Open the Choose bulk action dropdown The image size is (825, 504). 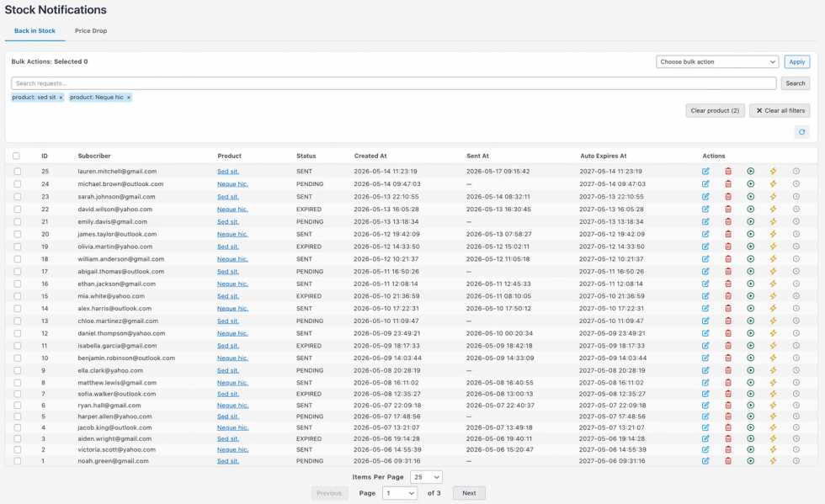coord(716,61)
